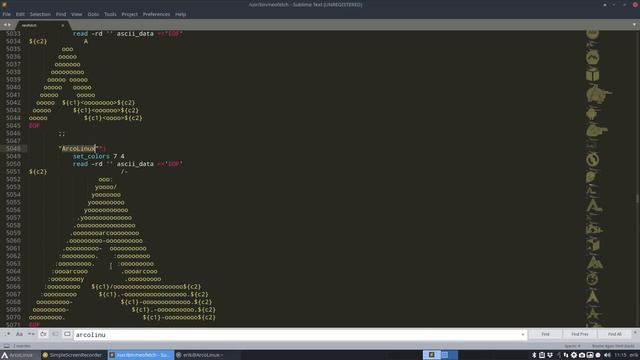Close the find panel
Screen dimensions: 640x360
(x=635, y=333)
